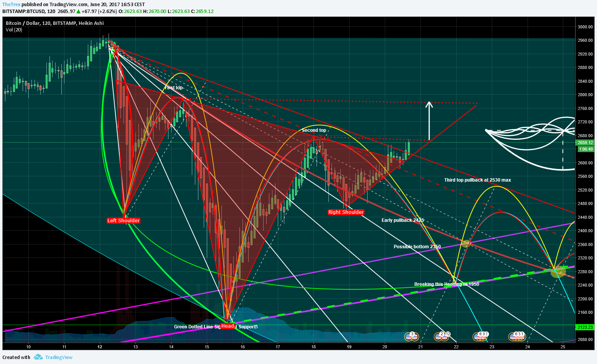Click the open value O:2623.63
Viewport: 597px width, 364px height.
click(x=130, y=11)
